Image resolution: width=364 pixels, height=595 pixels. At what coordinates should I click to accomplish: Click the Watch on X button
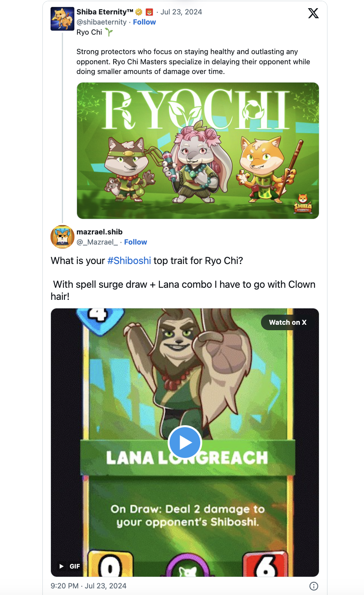[288, 322]
